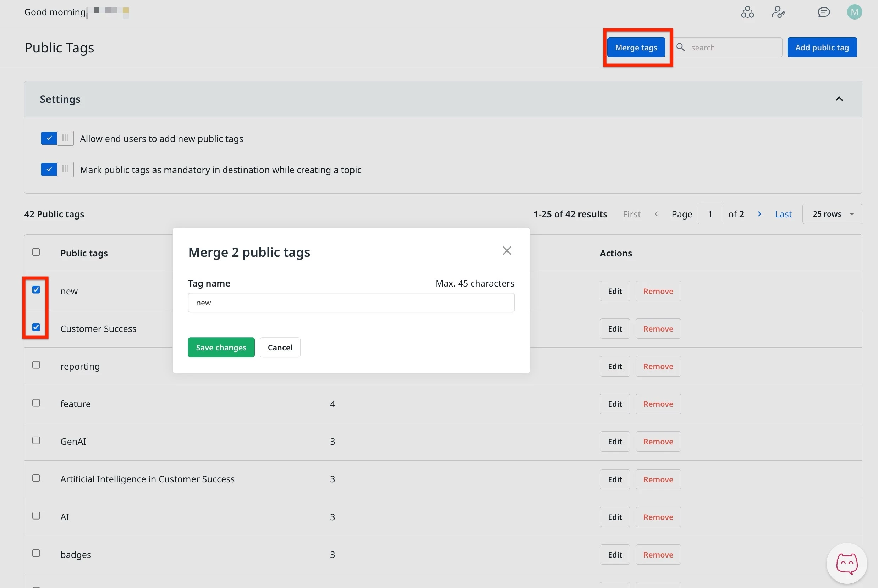Open the profile avatar labeled M
Viewport: 878px width, 588px height.
[x=854, y=12]
